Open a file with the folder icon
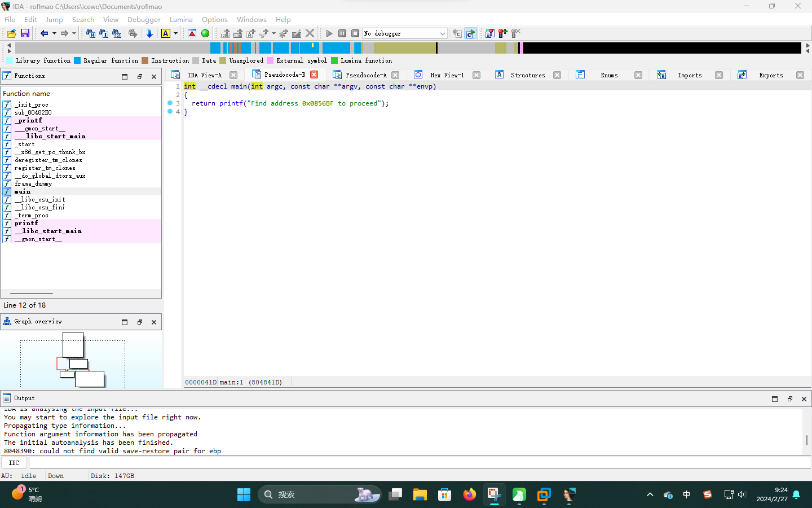Image resolution: width=812 pixels, height=508 pixels. [11, 33]
